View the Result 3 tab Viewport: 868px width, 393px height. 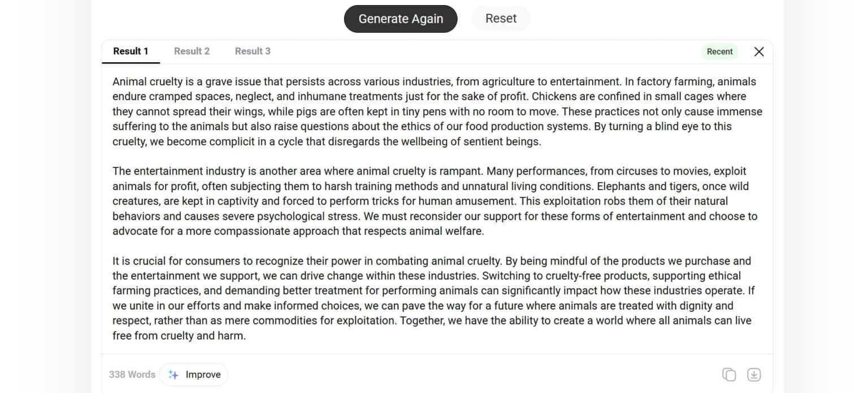pos(253,51)
